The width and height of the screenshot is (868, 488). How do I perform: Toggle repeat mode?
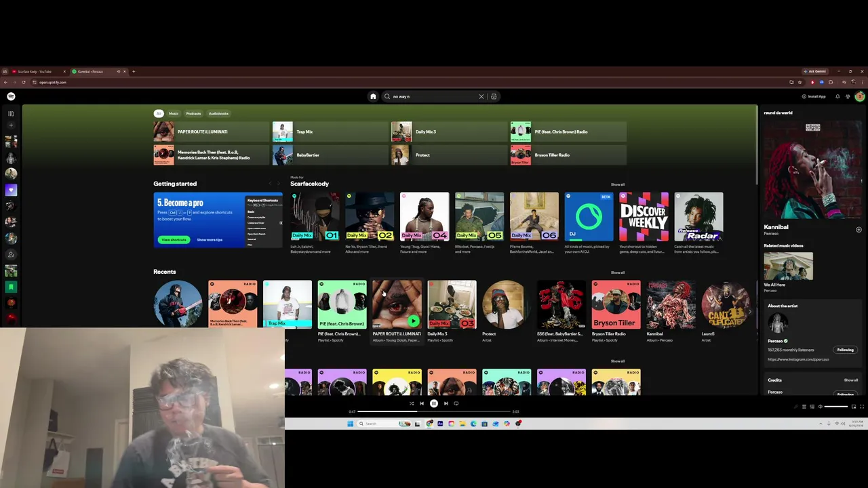pos(456,403)
